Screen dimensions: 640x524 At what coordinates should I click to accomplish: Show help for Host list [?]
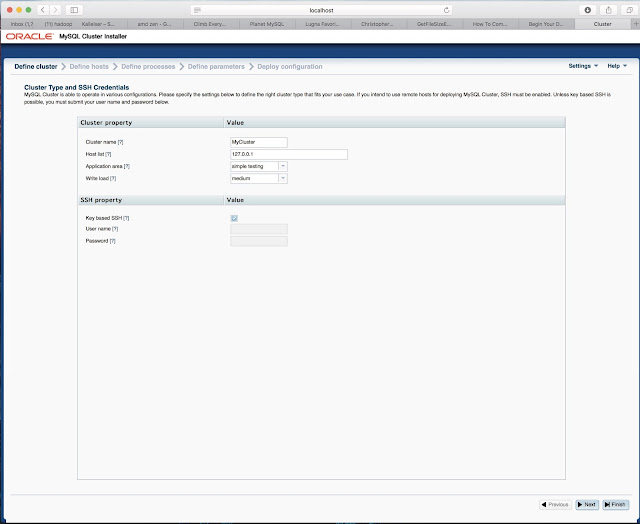108,154
